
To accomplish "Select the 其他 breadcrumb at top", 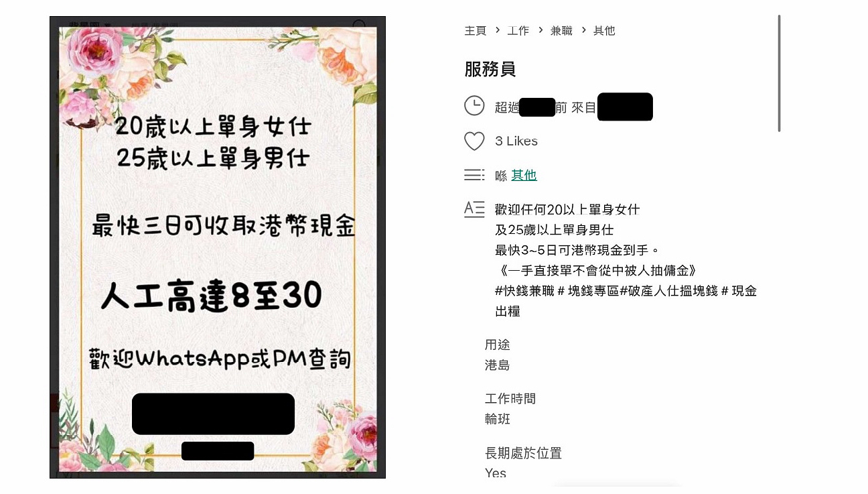I will (x=604, y=30).
